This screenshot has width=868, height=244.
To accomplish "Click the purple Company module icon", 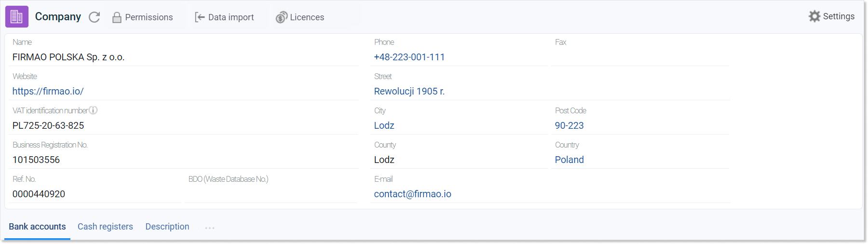I will pyautogui.click(x=17, y=16).
